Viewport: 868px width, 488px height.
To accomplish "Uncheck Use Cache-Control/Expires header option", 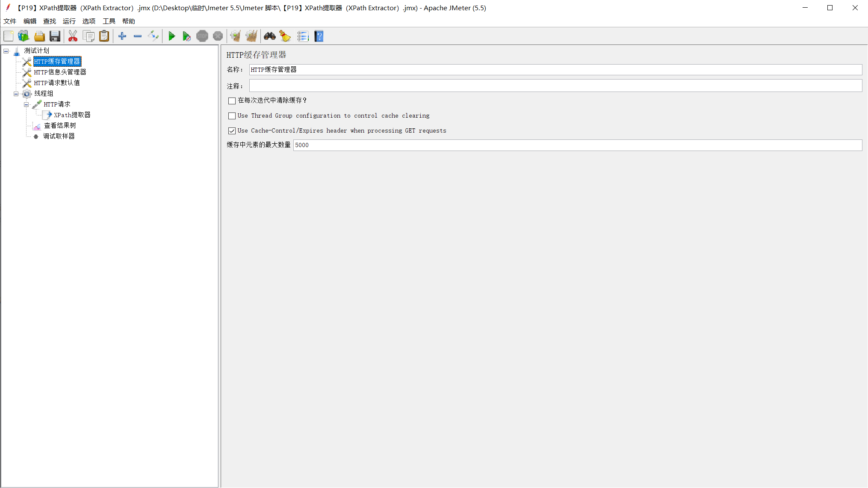I will click(x=232, y=130).
